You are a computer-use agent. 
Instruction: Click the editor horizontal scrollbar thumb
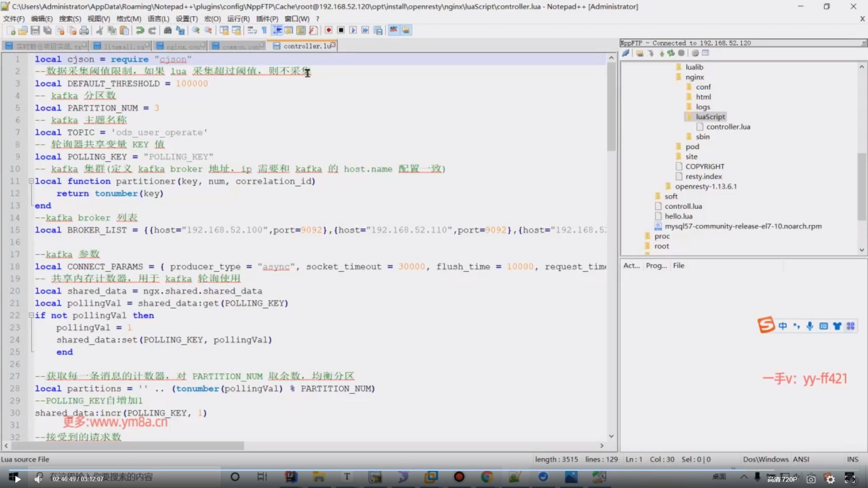(127, 446)
